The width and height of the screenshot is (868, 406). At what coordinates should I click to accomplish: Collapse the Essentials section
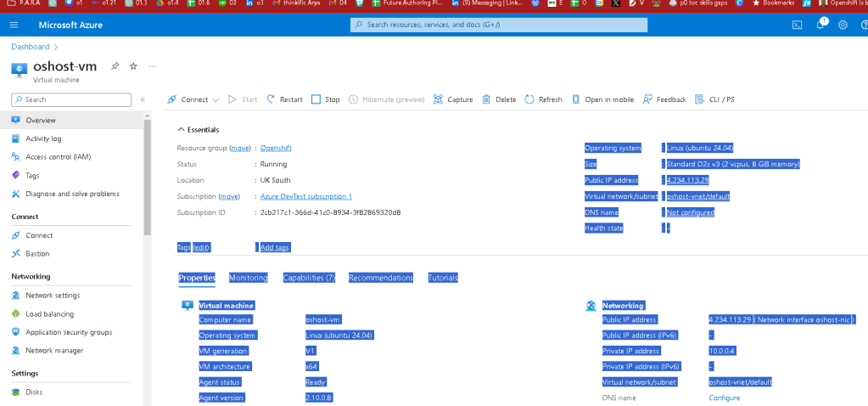(x=199, y=130)
